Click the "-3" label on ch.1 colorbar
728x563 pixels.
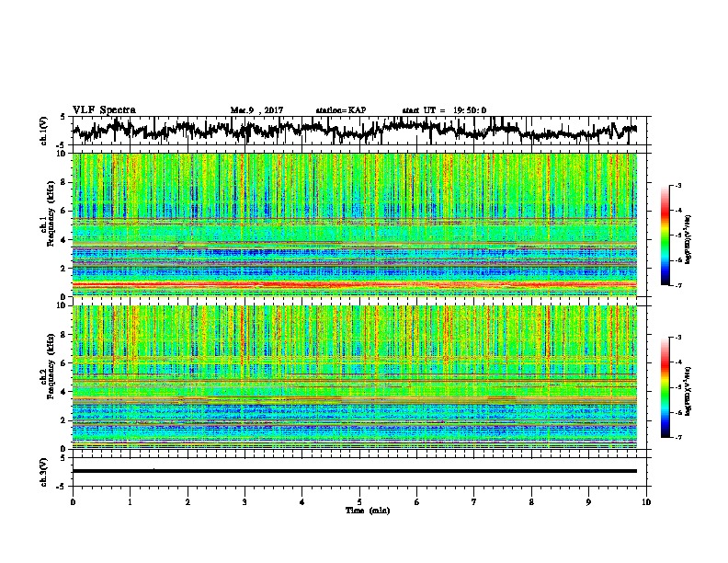pyautogui.click(x=678, y=186)
